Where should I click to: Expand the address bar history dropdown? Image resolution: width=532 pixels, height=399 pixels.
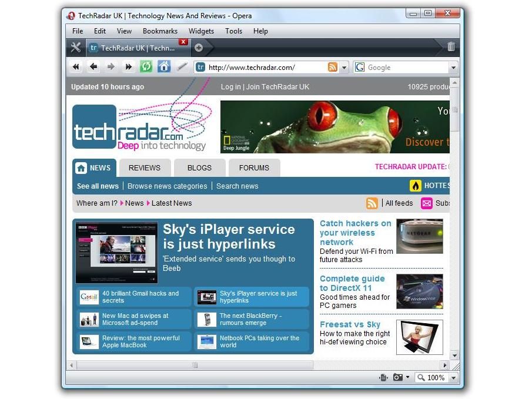[x=344, y=68]
